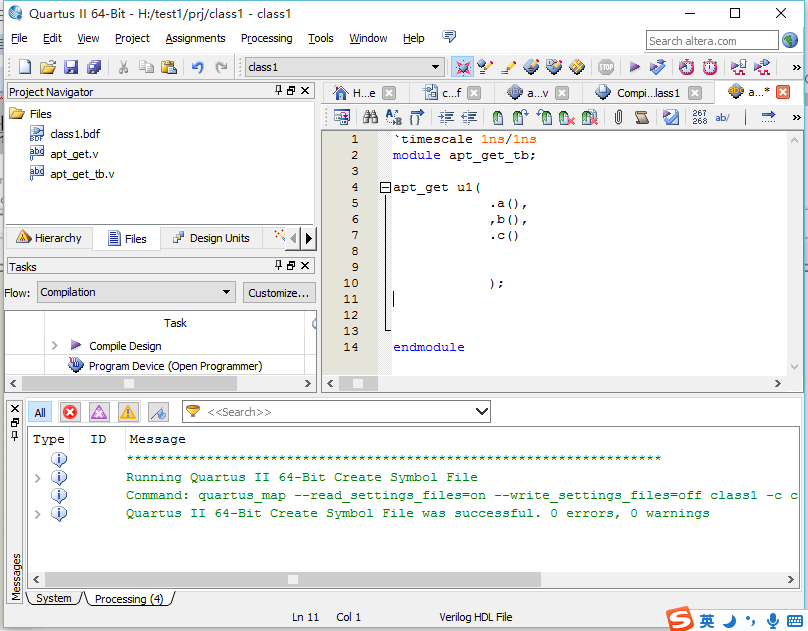Open the File menu
Screen dimensions: 808x631
19,38
